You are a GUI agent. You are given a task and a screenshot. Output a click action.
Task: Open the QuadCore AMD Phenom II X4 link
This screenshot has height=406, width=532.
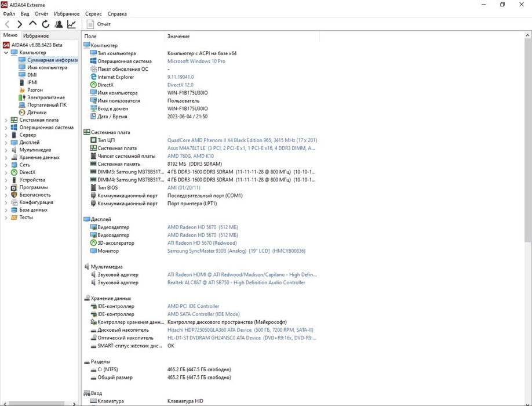pyautogui.click(x=242, y=140)
